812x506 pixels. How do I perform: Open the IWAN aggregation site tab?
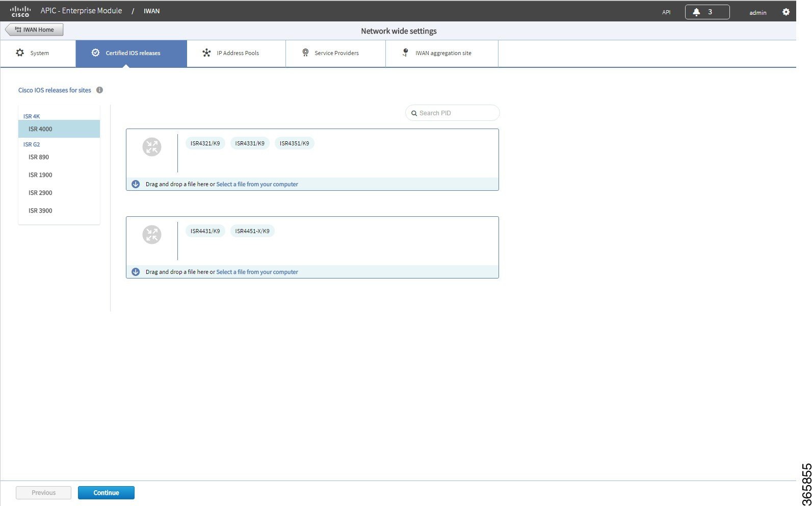tap(442, 54)
